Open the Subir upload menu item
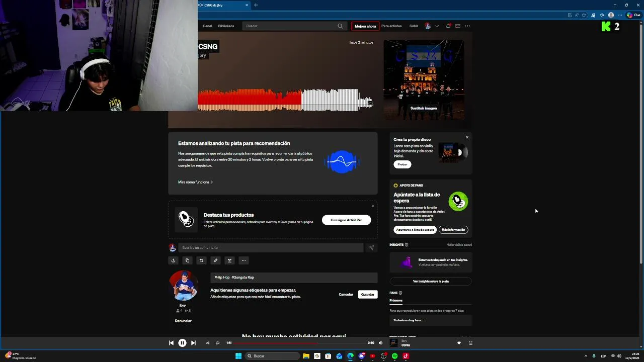The height and width of the screenshot is (362, 644). (x=414, y=26)
